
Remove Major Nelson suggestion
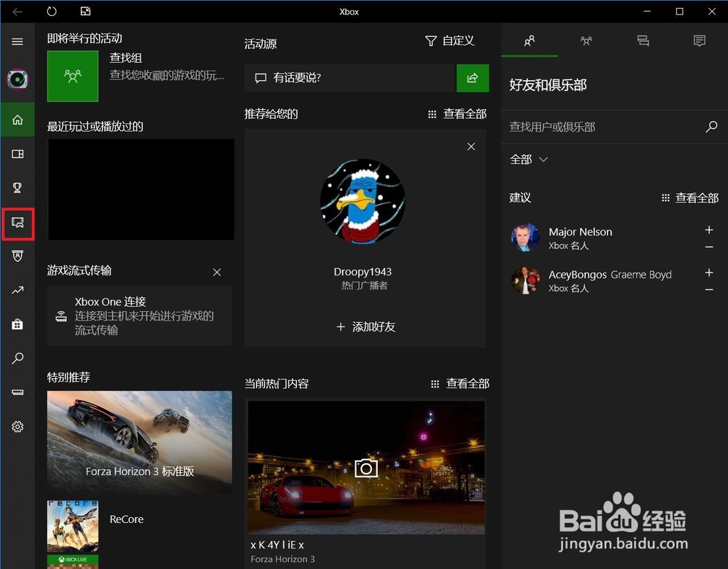click(x=709, y=247)
